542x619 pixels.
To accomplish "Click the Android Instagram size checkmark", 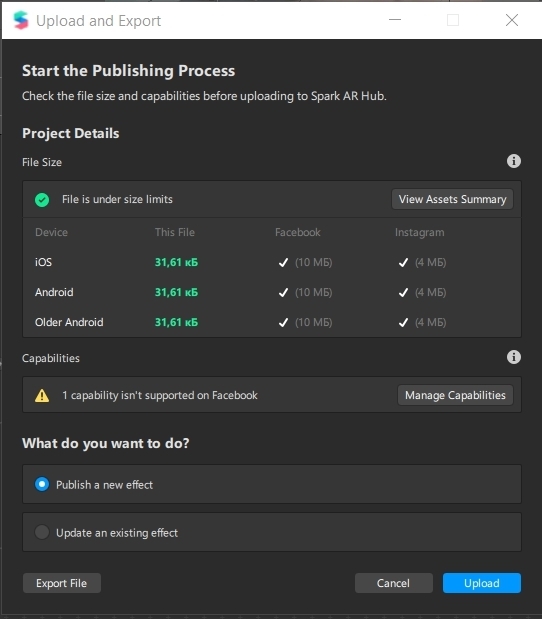I will point(403,293).
